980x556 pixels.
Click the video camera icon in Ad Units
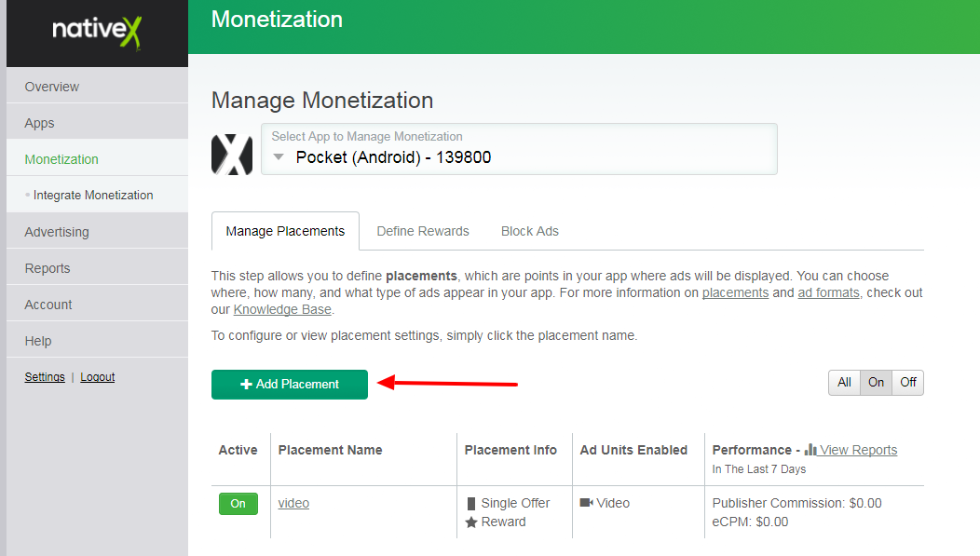(586, 503)
